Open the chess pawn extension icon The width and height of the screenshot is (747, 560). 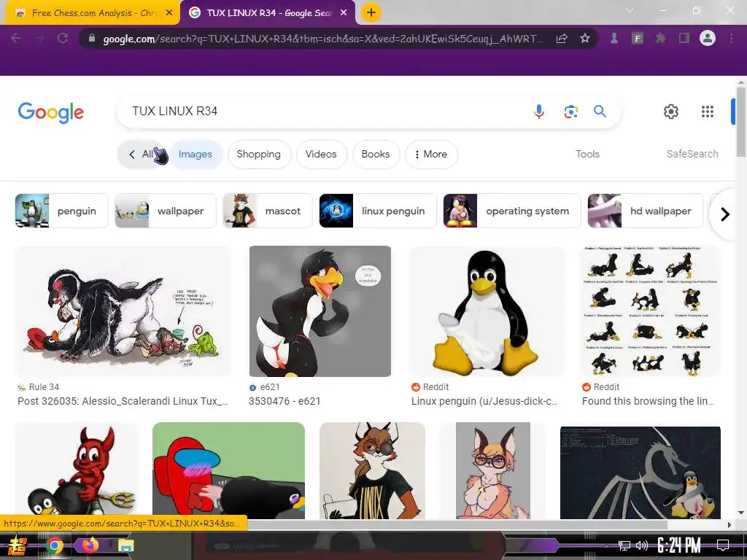(x=614, y=38)
